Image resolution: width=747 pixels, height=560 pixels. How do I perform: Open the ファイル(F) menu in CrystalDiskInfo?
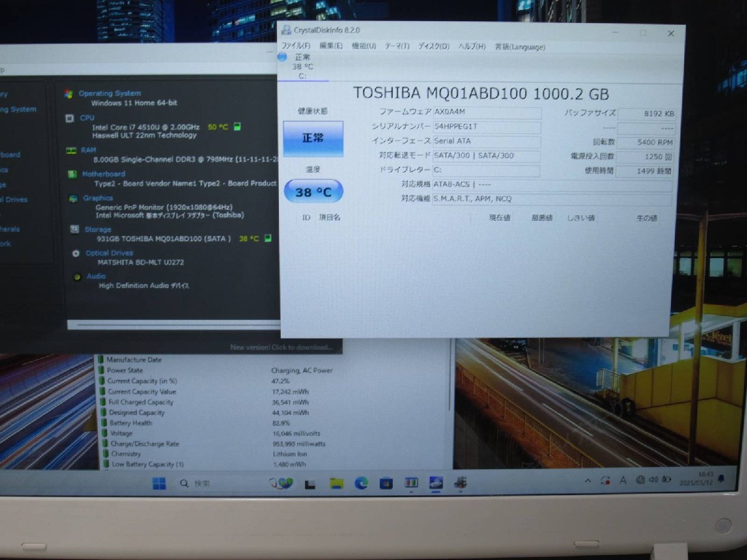pos(296,46)
